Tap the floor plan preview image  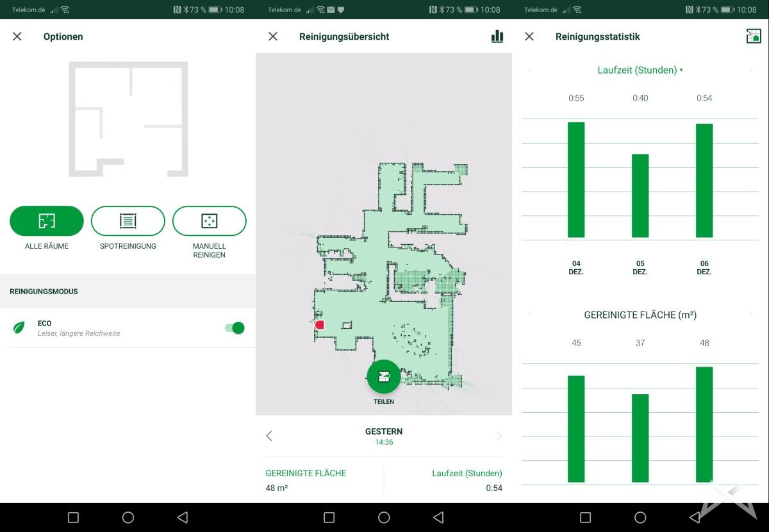128,119
